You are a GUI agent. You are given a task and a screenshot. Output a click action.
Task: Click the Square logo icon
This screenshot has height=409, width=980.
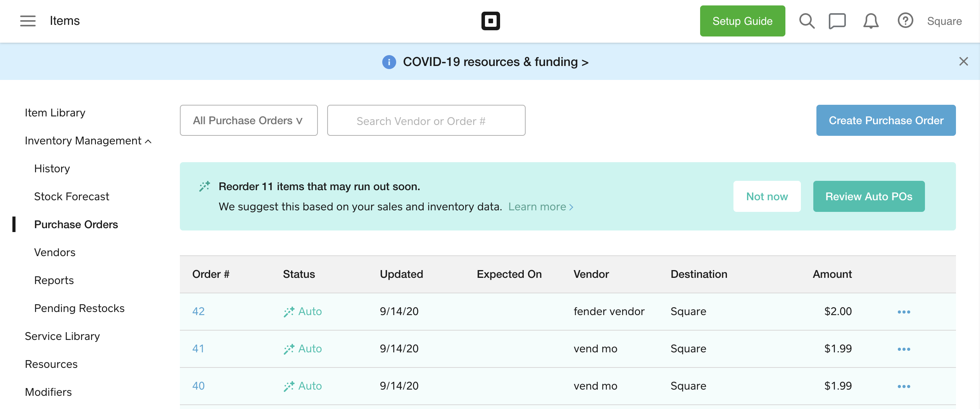[490, 21]
